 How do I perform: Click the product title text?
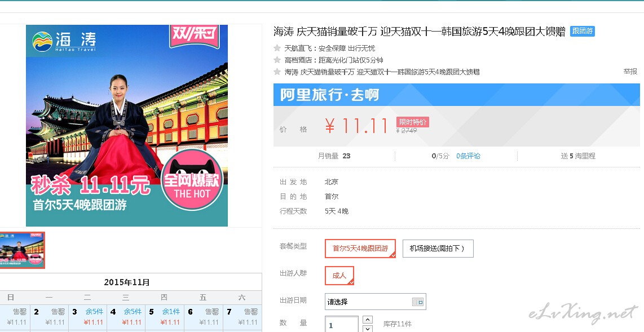[420, 32]
